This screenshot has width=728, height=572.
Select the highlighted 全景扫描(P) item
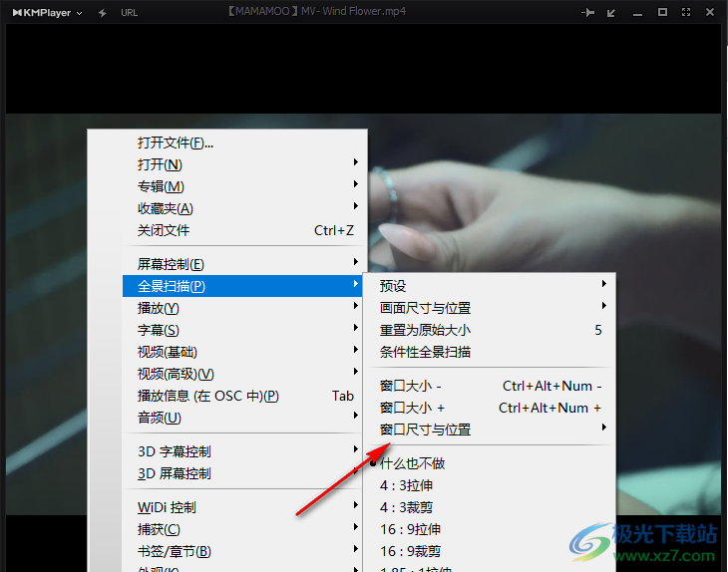point(242,286)
